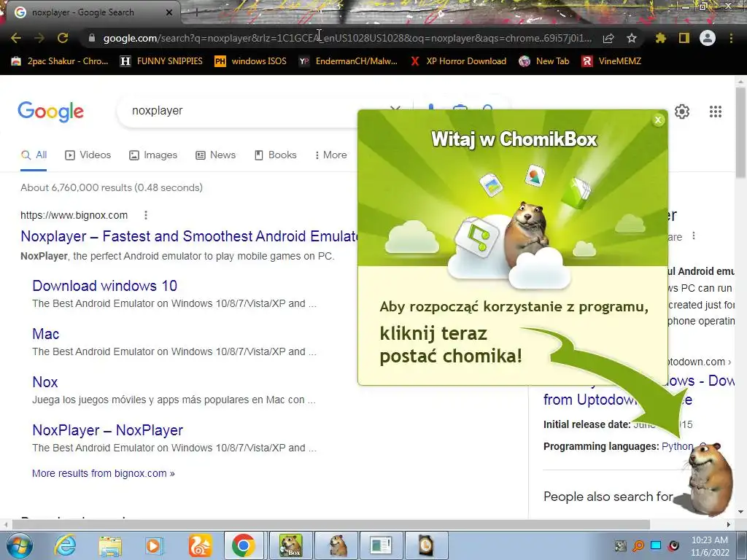
Task: Click the Google logo
Action: coord(51,112)
